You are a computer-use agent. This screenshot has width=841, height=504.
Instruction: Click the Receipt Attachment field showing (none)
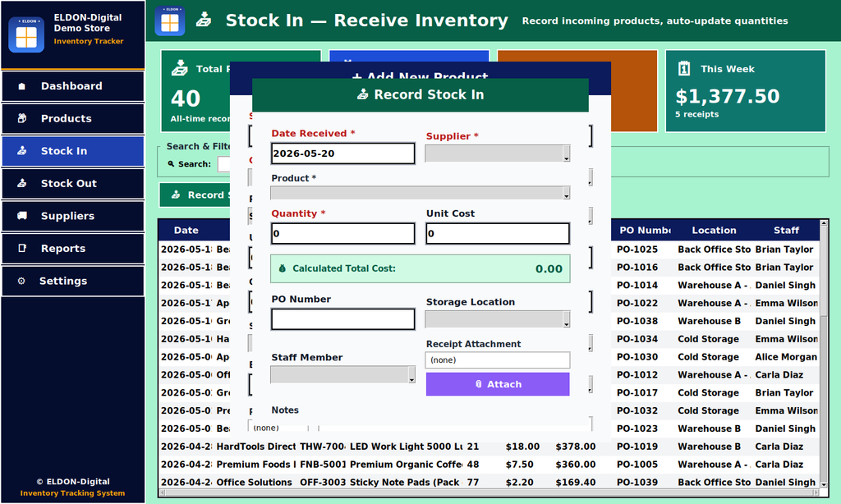pyautogui.click(x=497, y=360)
